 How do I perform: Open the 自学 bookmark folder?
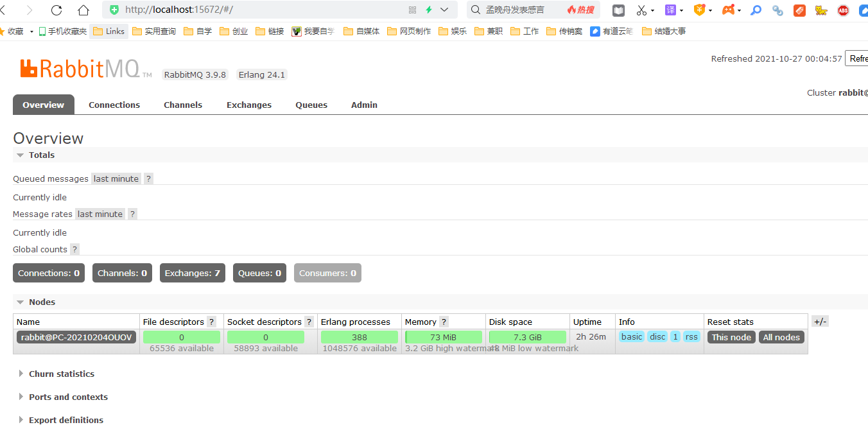click(198, 31)
